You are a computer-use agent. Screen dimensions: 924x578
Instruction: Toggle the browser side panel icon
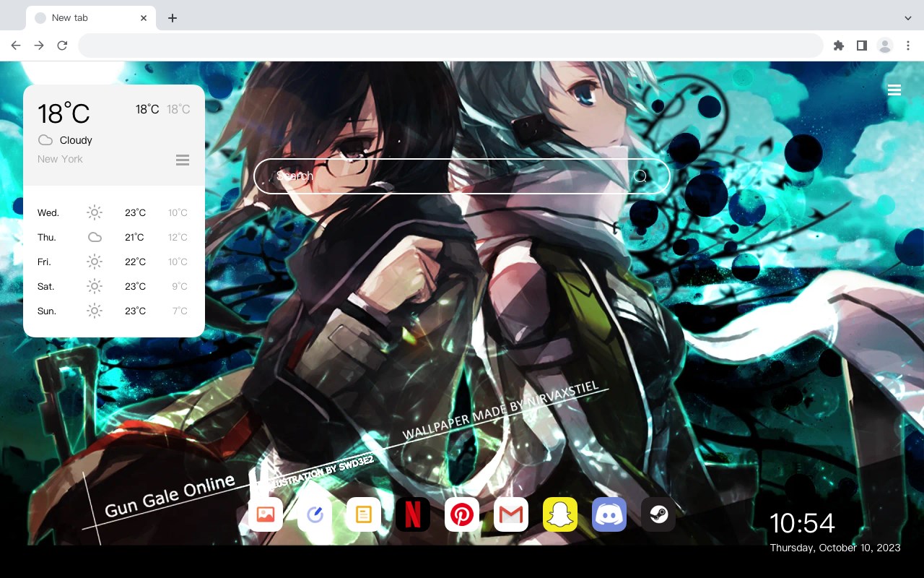[x=861, y=46]
